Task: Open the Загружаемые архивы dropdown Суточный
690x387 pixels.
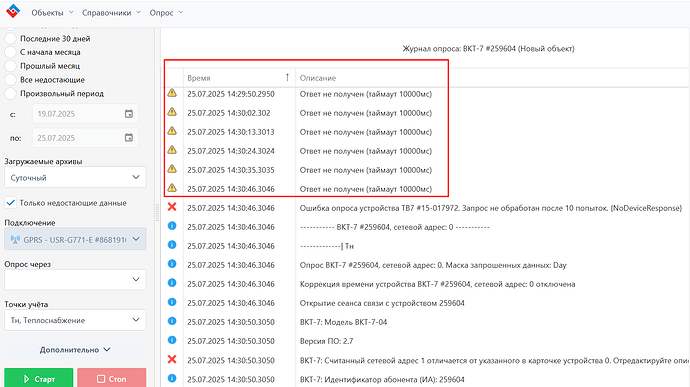Action: click(75, 177)
